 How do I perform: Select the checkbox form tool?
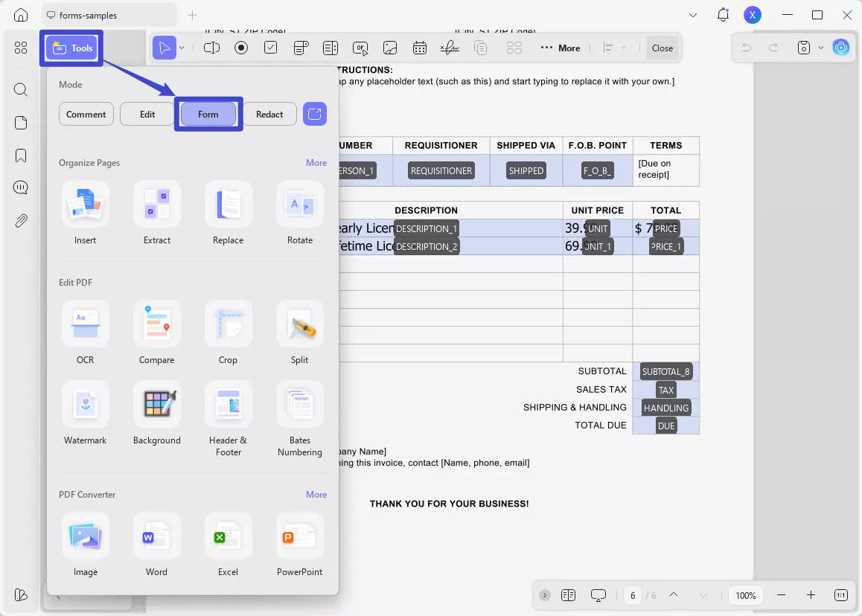click(x=270, y=48)
